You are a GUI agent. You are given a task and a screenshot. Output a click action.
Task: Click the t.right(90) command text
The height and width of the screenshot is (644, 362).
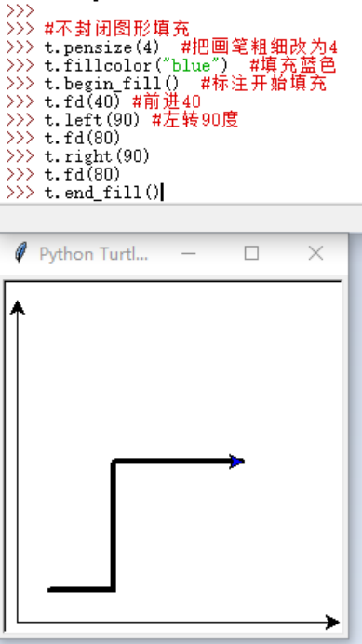(x=98, y=156)
